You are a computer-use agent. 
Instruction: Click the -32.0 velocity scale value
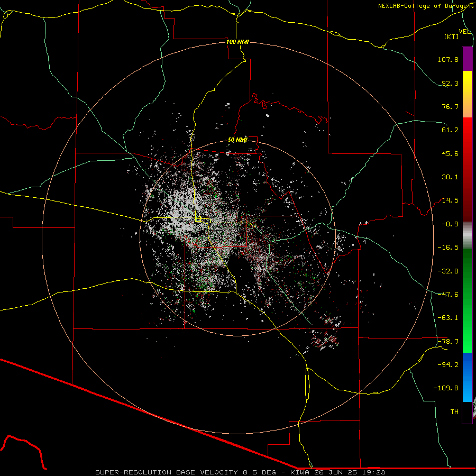448,271
